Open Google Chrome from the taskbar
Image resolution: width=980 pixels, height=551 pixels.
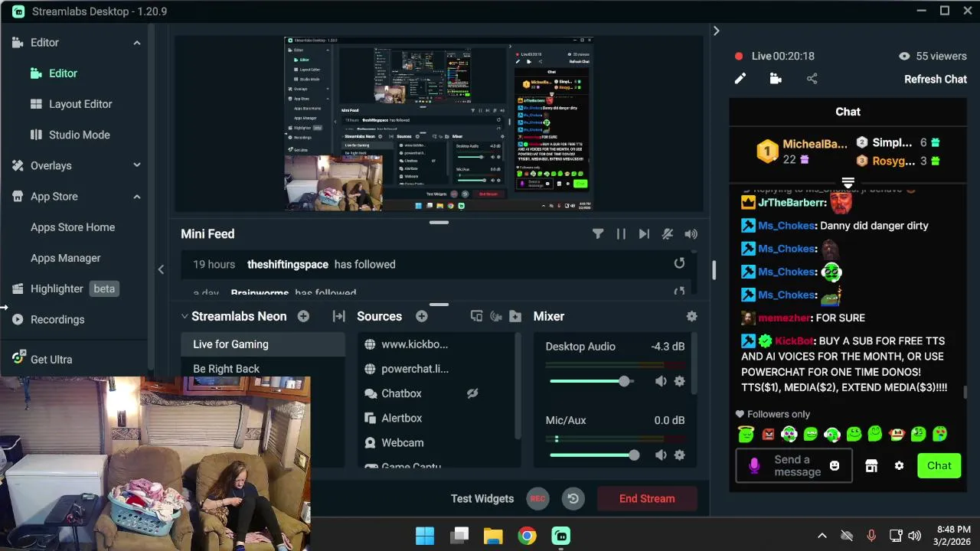(x=527, y=536)
